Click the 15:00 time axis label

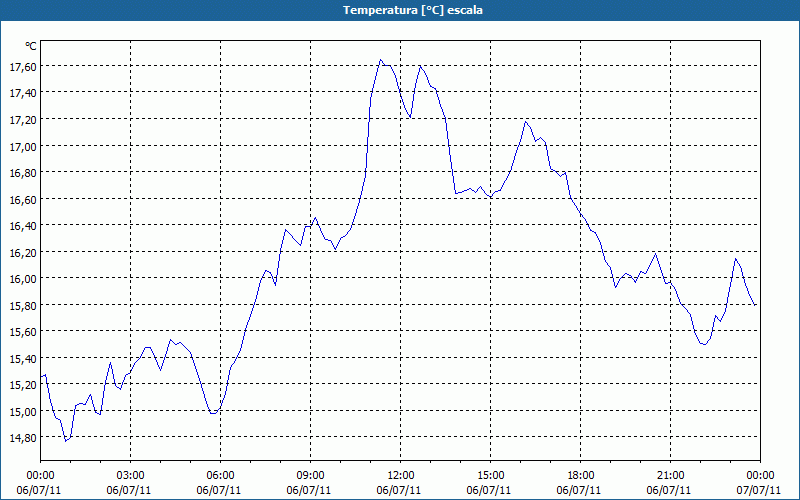[490, 476]
